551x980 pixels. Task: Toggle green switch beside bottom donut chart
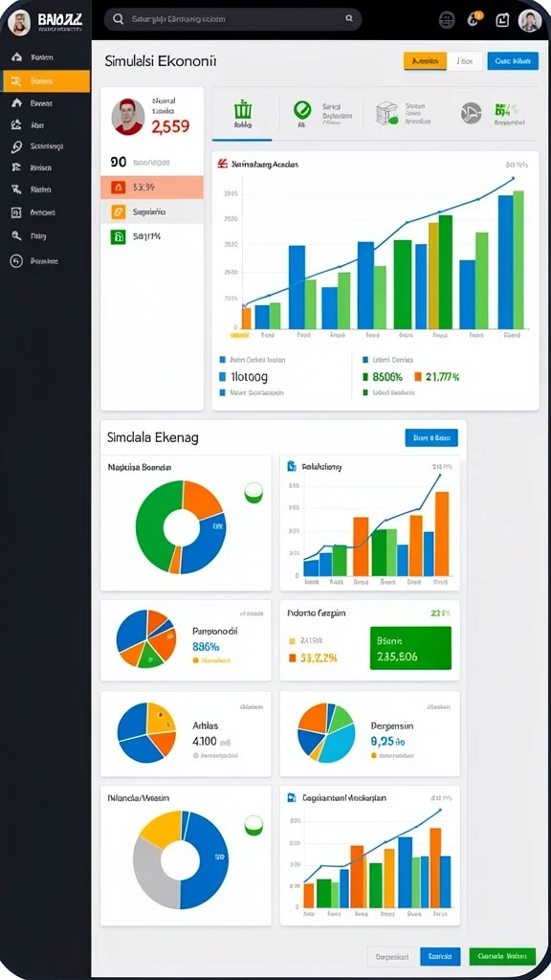click(253, 825)
